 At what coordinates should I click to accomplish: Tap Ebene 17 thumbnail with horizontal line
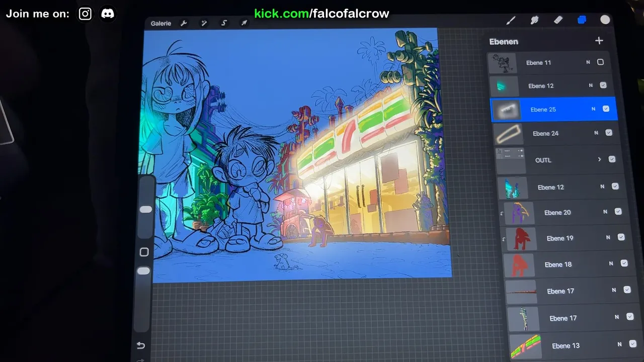tap(521, 292)
